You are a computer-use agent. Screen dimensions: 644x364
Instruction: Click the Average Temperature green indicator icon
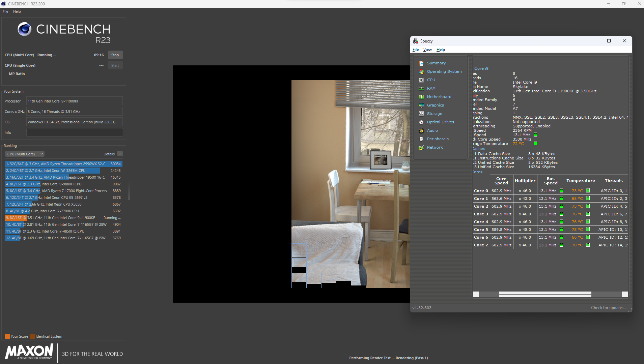535,144
